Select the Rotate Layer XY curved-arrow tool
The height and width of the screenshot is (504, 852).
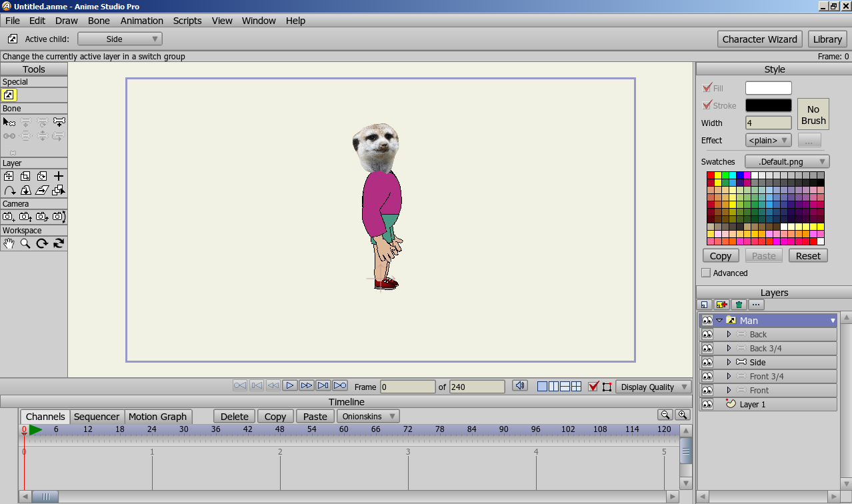tap(9, 191)
